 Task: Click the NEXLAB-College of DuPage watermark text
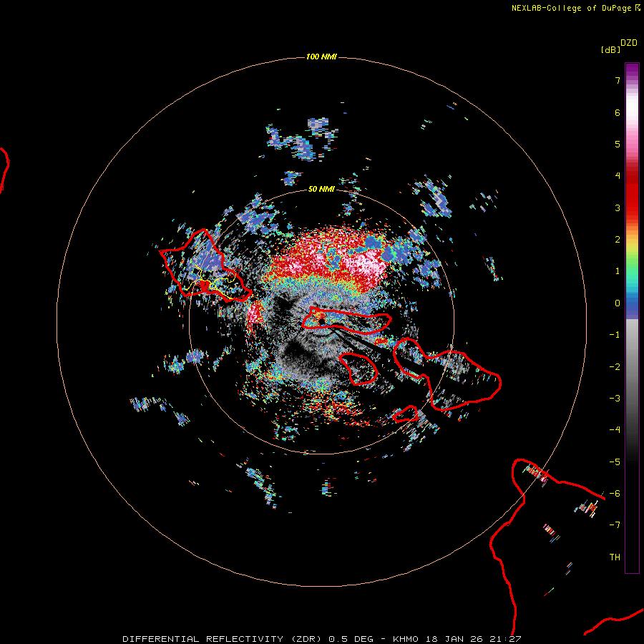(x=575, y=8)
